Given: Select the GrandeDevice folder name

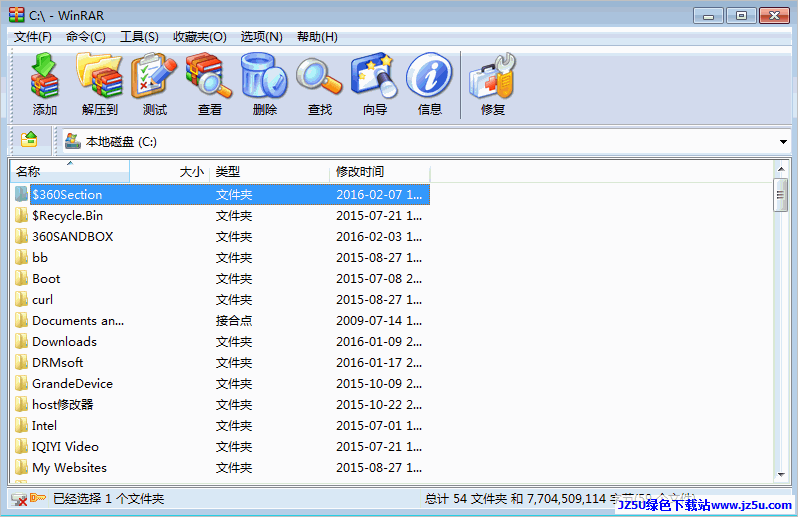Looking at the screenshot, I should coord(72,383).
